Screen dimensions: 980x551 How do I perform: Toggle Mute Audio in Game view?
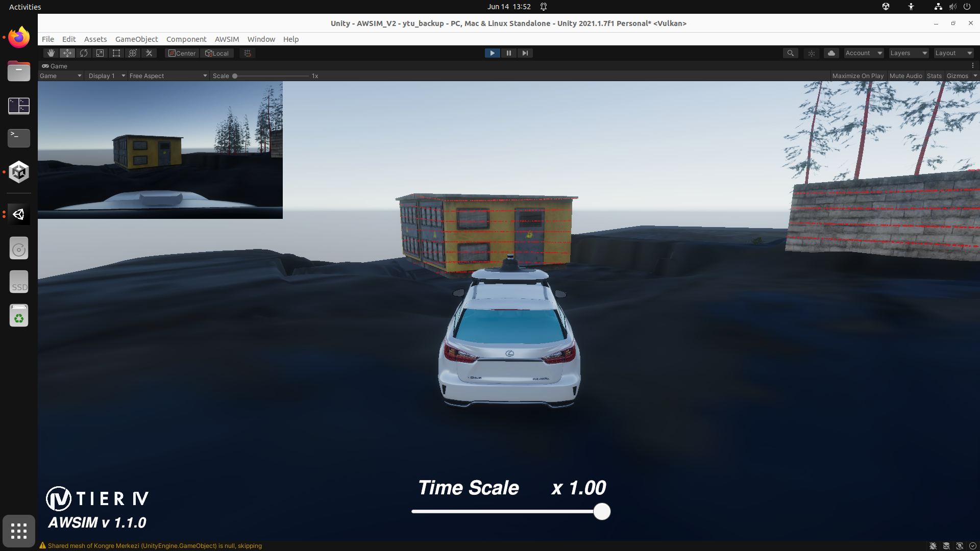click(x=905, y=76)
